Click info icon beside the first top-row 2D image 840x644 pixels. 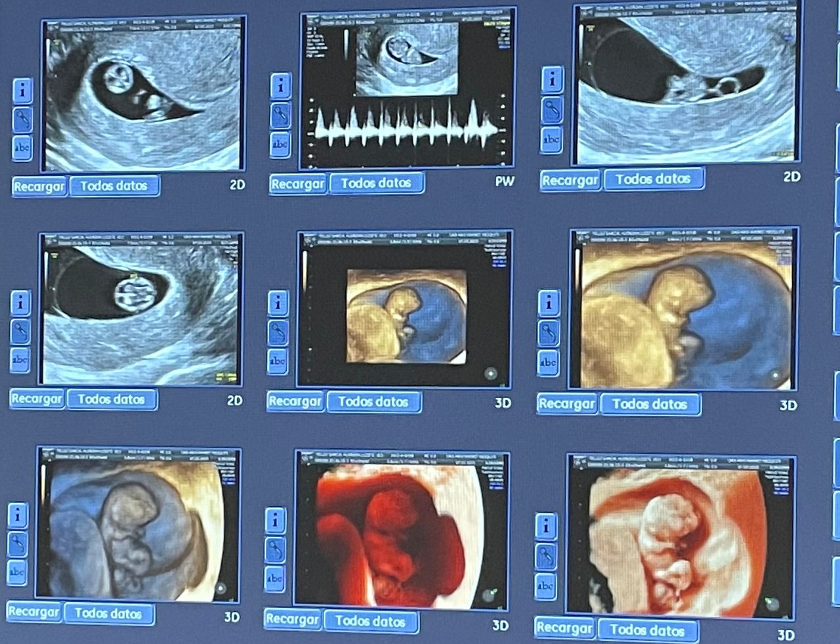(x=22, y=91)
